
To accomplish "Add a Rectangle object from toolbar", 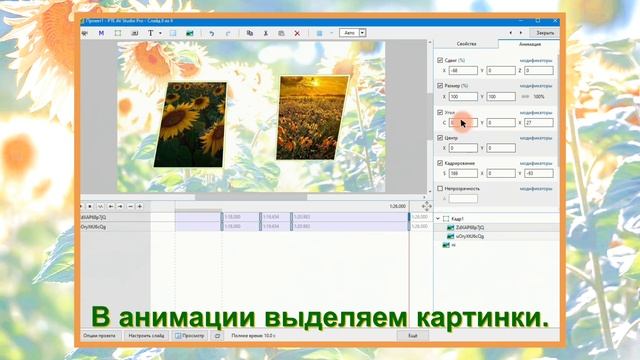I will (x=173, y=33).
